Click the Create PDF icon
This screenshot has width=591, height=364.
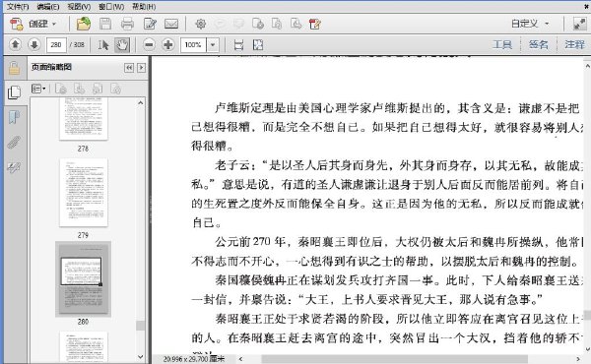(16, 24)
